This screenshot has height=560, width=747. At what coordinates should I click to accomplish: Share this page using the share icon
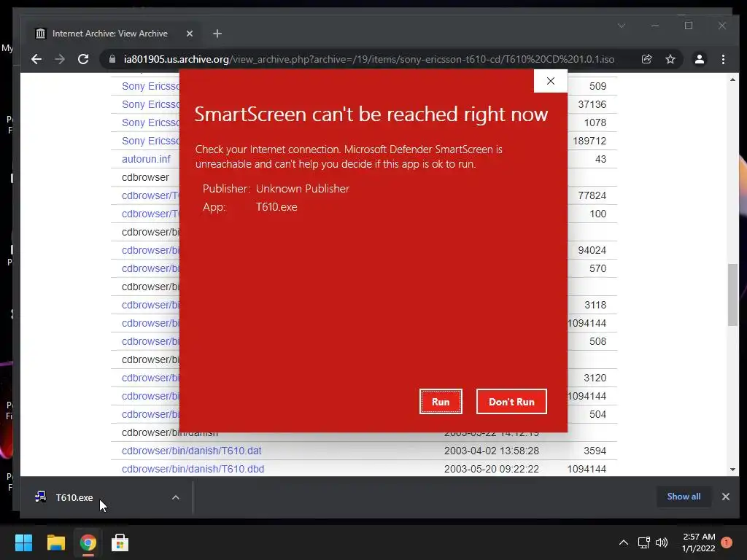[646, 59]
